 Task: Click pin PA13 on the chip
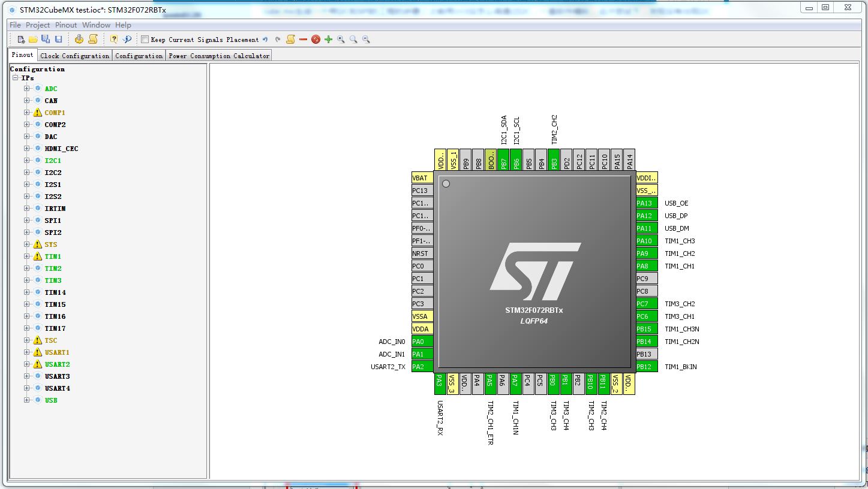pos(647,203)
